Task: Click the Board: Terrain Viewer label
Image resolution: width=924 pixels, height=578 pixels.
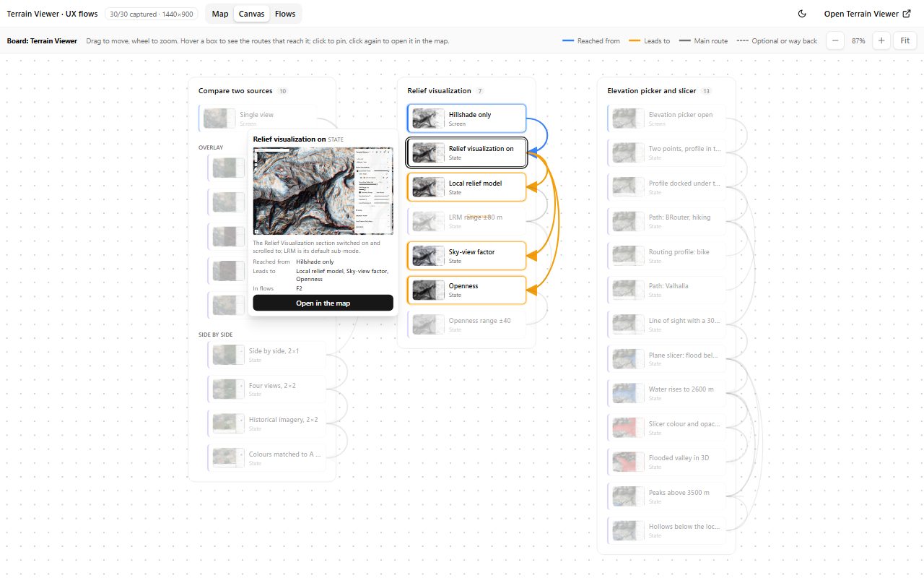Action: coord(42,41)
